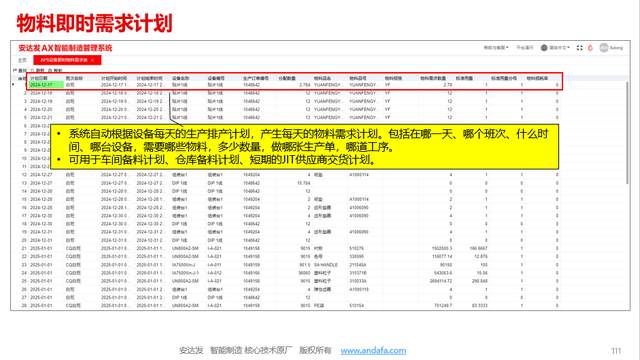Select the 1602005.3 requirement quantity cell
This screenshot has width=640, height=360.
[x=442, y=249]
